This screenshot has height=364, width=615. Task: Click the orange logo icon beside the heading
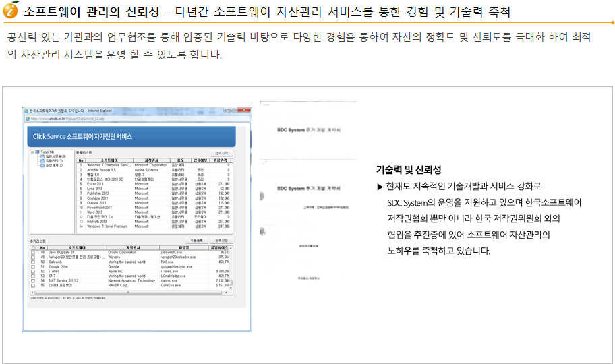11,11
